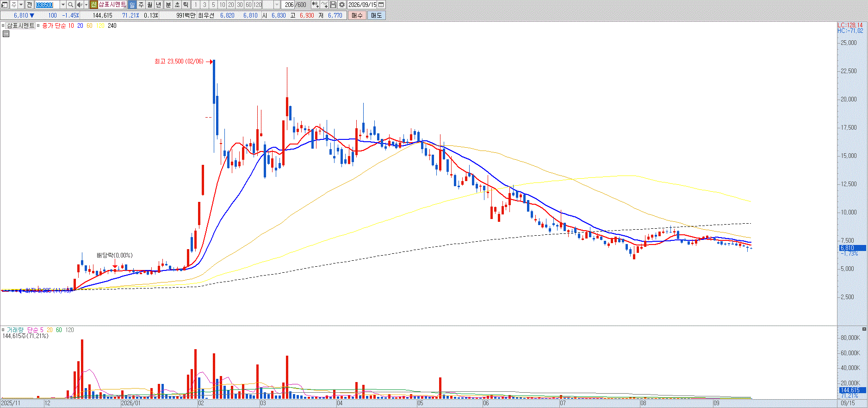Click the orange 60 moving average legend
The height and width of the screenshot is (408, 868).
click(89, 25)
